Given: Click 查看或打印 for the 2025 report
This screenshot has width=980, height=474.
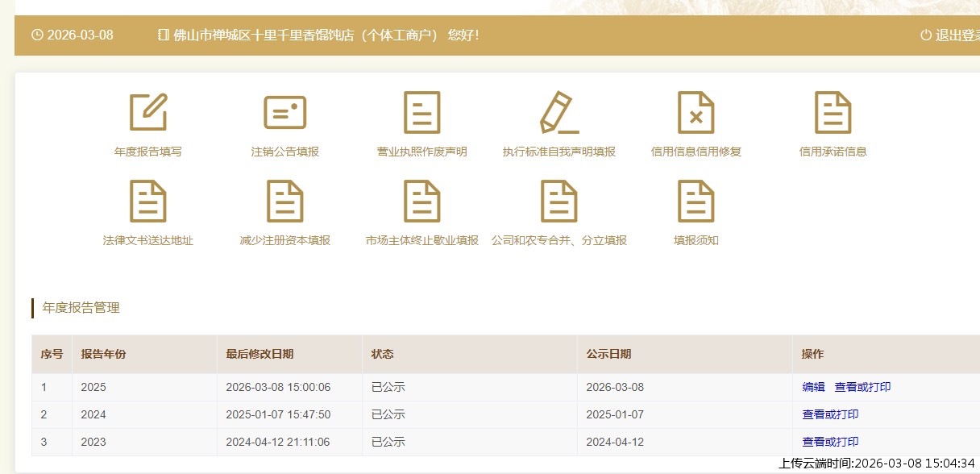Looking at the screenshot, I should 862,387.
